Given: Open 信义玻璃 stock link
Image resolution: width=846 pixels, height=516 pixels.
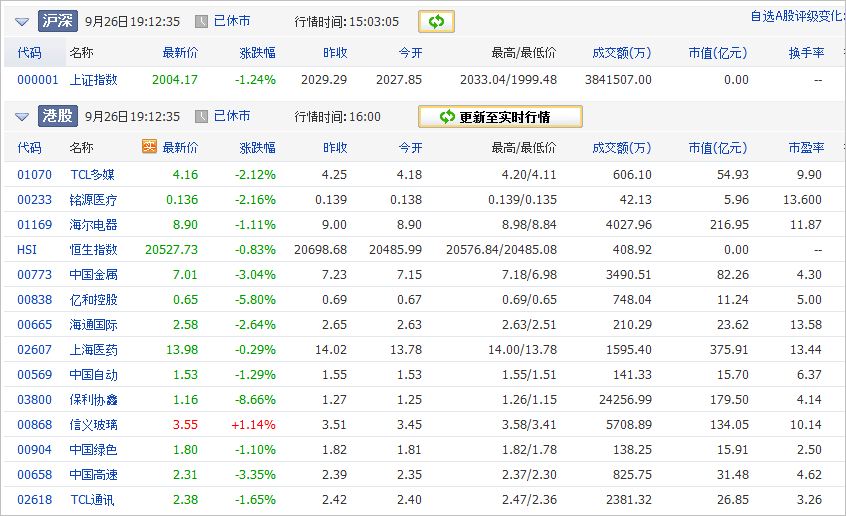Looking at the screenshot, I should 93,425.
